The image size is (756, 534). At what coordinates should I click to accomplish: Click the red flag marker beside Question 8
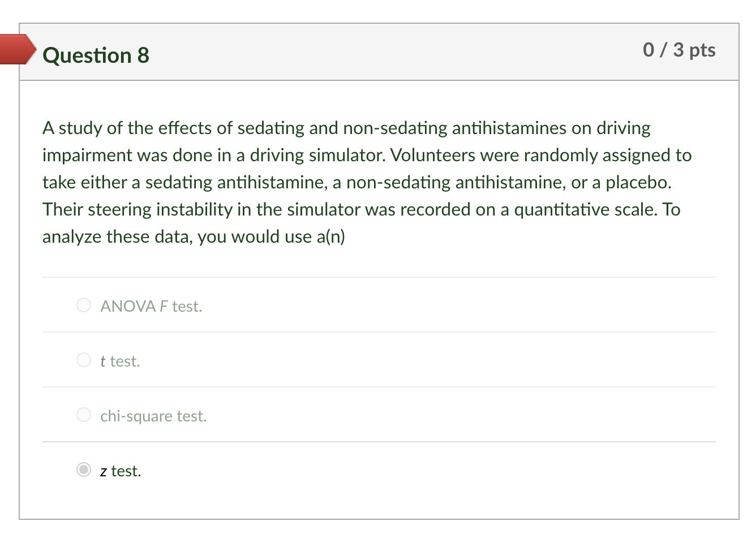17,50
